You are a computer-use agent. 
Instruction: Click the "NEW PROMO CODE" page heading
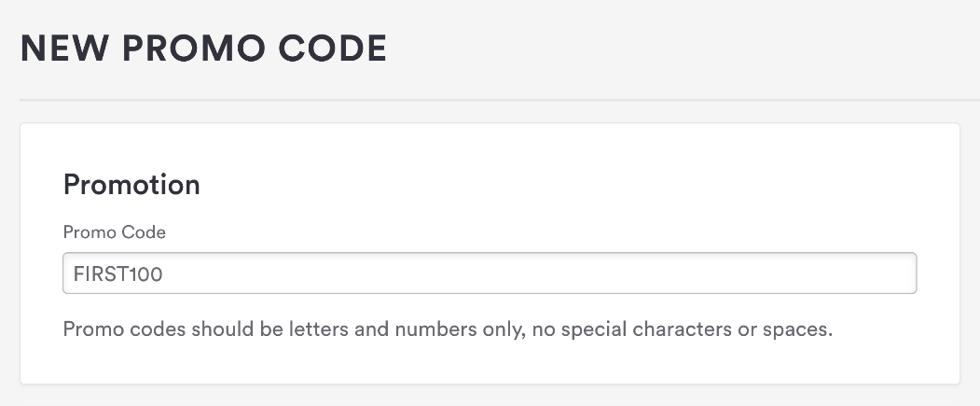[x=203, y=49]
